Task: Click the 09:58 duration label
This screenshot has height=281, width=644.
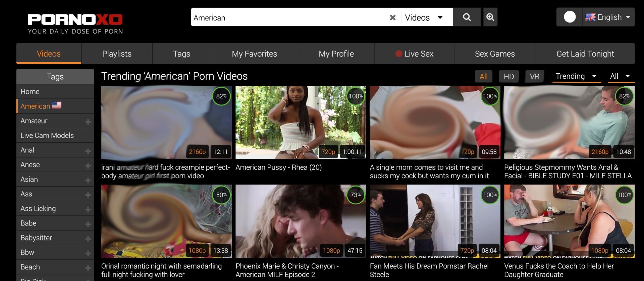Action: (489, 152)
